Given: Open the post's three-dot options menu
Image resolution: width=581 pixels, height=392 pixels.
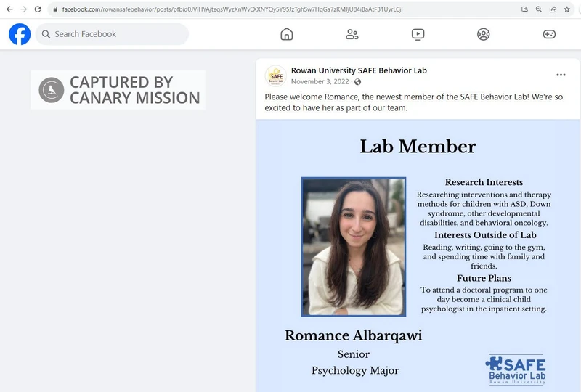Looking at the screenshot, I should 561,75.
